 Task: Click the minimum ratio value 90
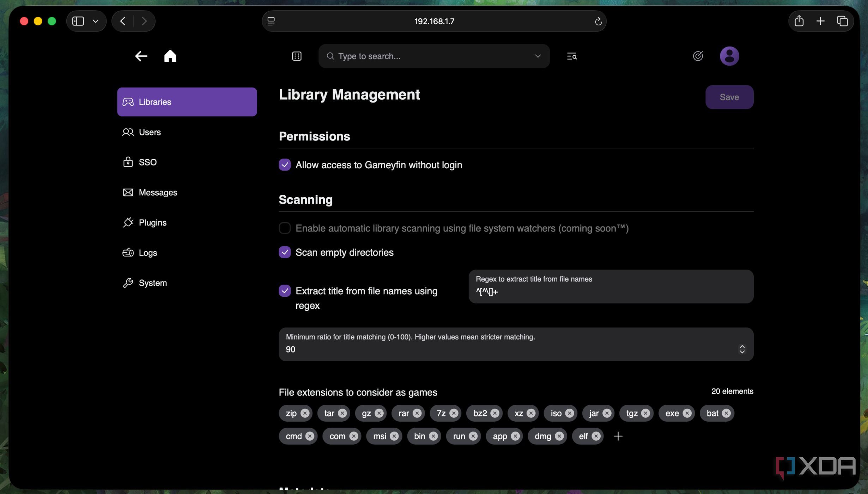(290, 350)
